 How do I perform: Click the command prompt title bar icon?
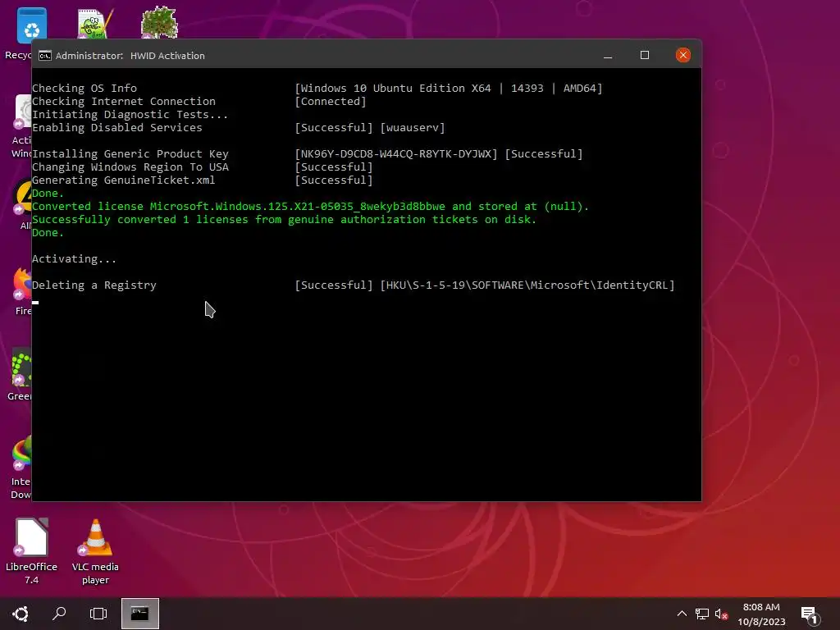(45, 56)
